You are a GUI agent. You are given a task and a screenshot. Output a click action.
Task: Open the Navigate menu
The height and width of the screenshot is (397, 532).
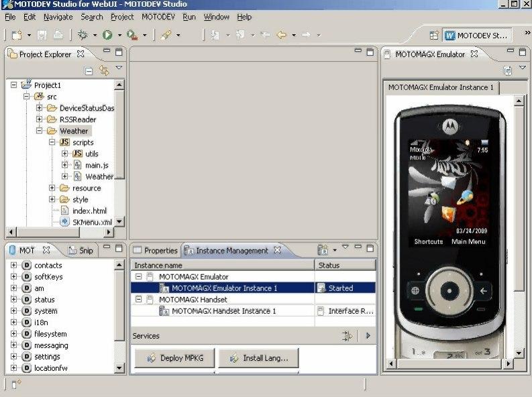click(58, 17)
